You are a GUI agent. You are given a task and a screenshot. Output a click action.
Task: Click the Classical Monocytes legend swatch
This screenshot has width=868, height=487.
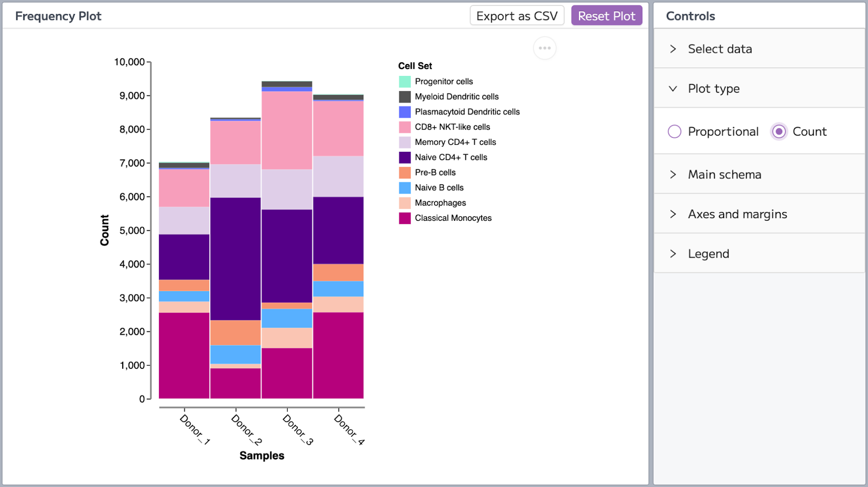[405, 219]
